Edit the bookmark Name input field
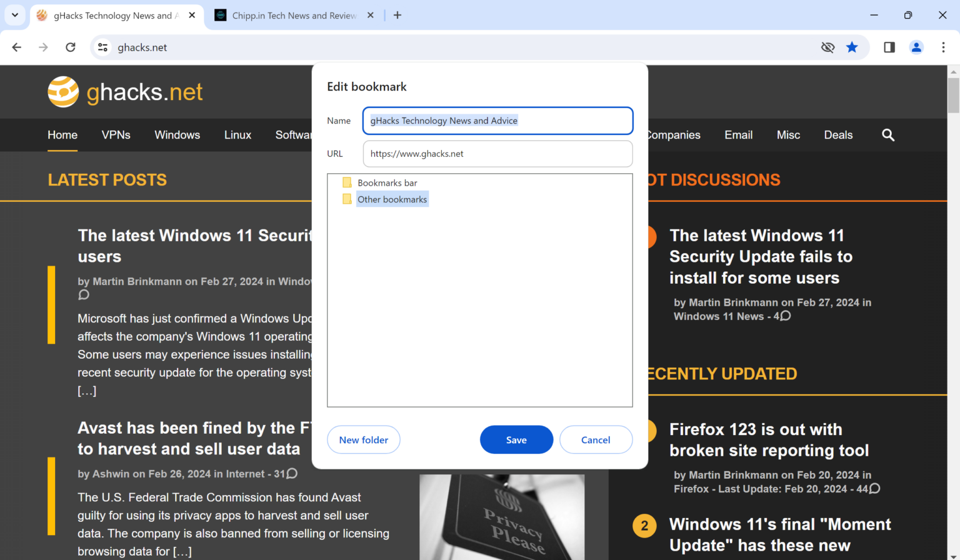 [497, 121]
